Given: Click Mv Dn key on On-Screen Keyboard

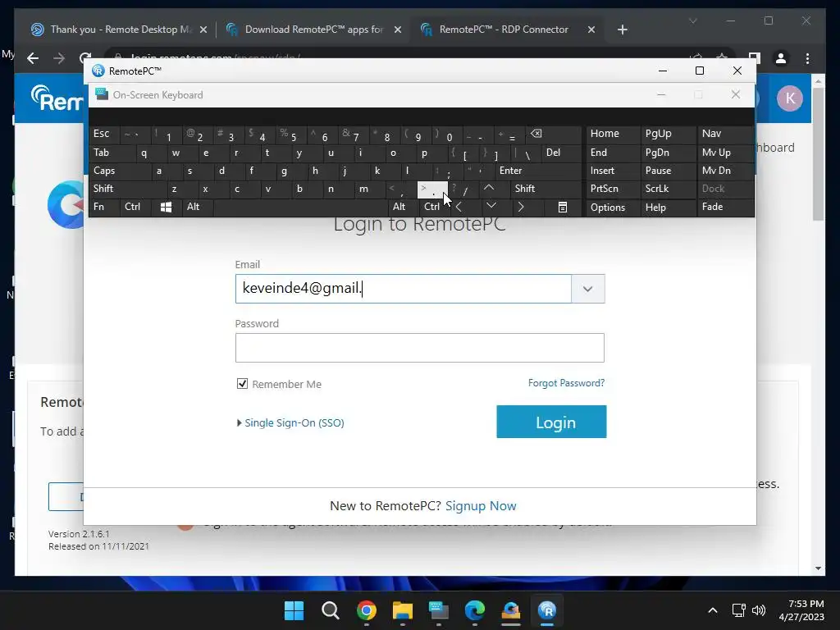Looking at the screenshot, I should point(725,171).
